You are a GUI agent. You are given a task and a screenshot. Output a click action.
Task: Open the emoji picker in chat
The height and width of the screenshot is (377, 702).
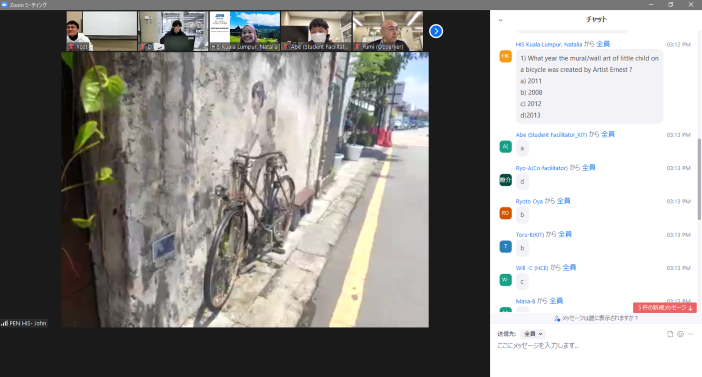[x=680, y=334]
